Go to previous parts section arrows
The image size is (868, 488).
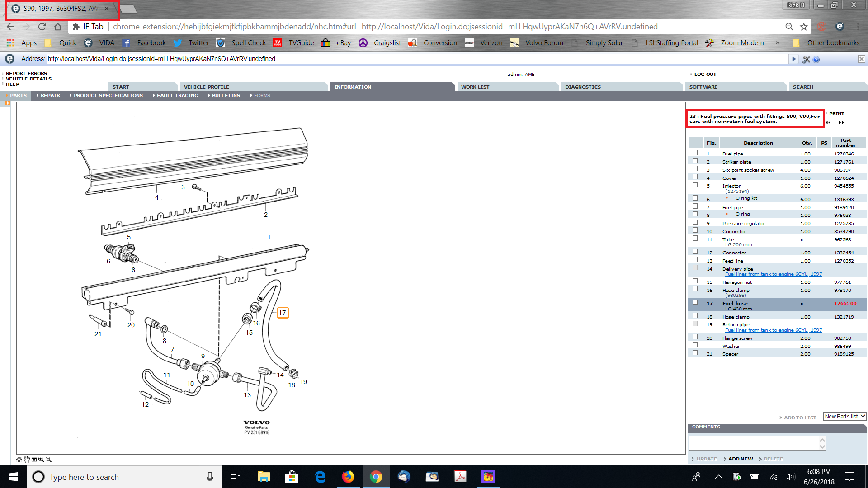828,122
